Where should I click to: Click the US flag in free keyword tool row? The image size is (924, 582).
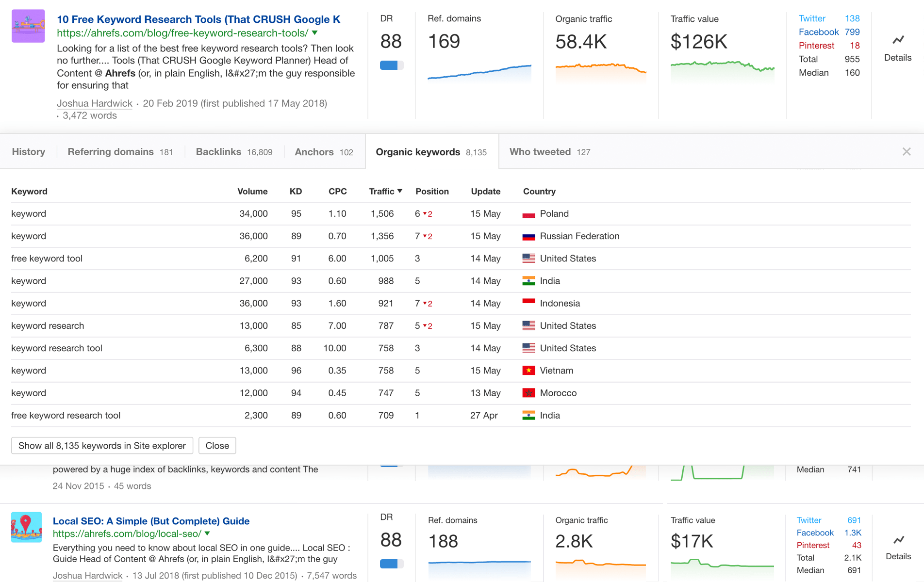[x=528, y=259]
